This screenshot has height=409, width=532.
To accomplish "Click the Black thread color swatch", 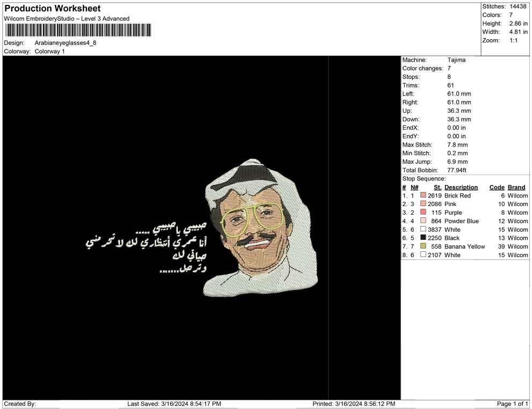I will click(423, 238).
